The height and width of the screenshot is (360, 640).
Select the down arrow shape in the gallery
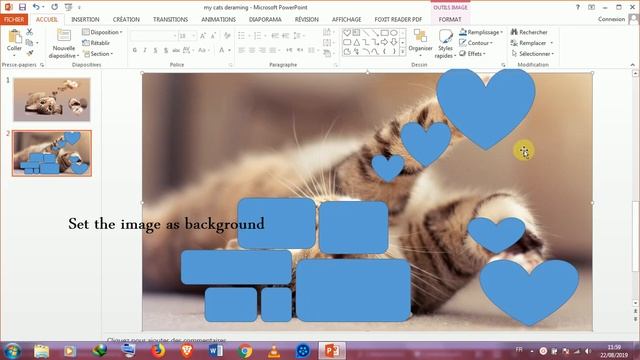(x=394, y=42)
